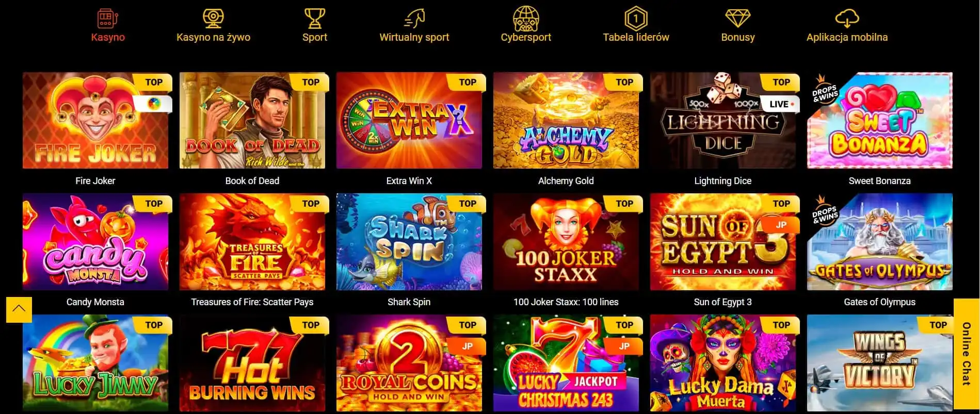Select the Wirtualny sport horse icon
Screen dimensions: 980x414
414,18
